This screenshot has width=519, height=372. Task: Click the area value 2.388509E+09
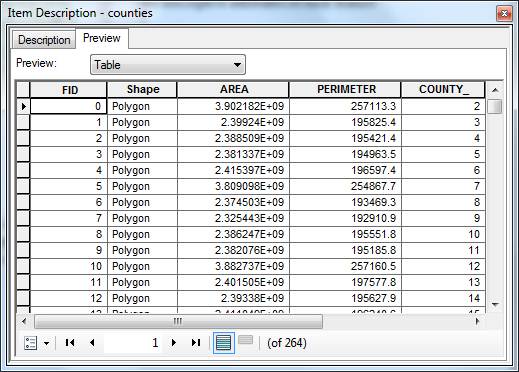233,138
